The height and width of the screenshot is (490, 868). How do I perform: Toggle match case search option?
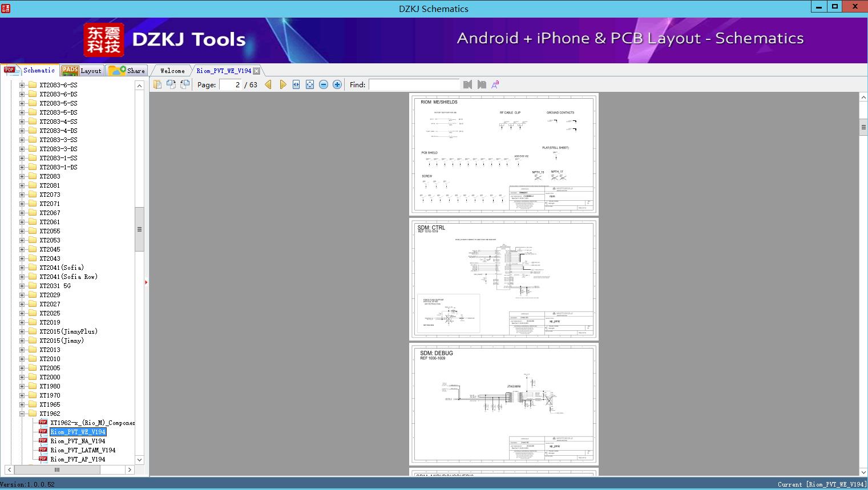click(495, 84)
